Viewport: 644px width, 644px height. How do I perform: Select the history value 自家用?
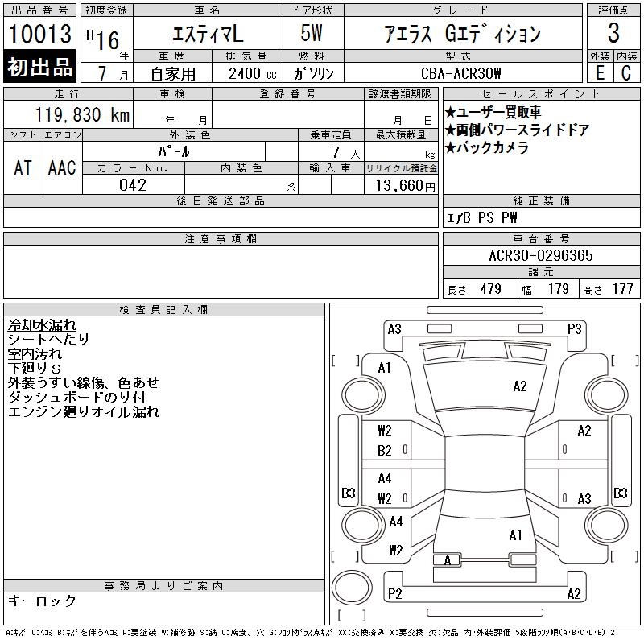[173, 74]
